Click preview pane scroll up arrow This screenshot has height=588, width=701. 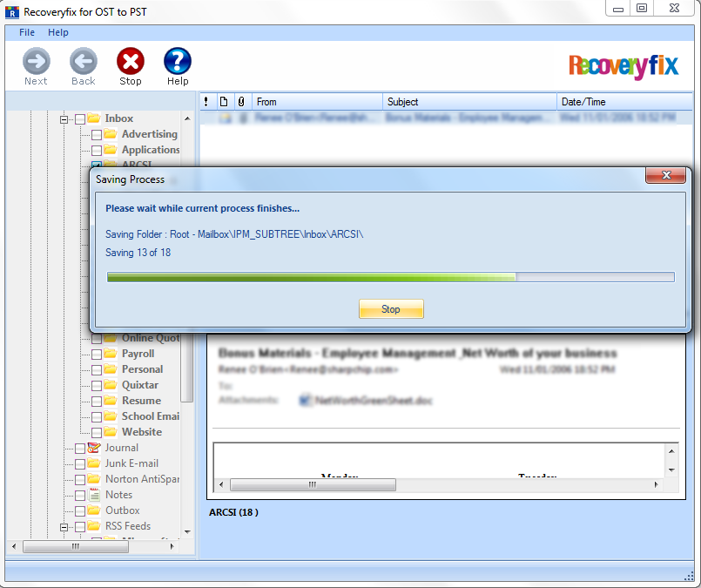pos(671,451)
